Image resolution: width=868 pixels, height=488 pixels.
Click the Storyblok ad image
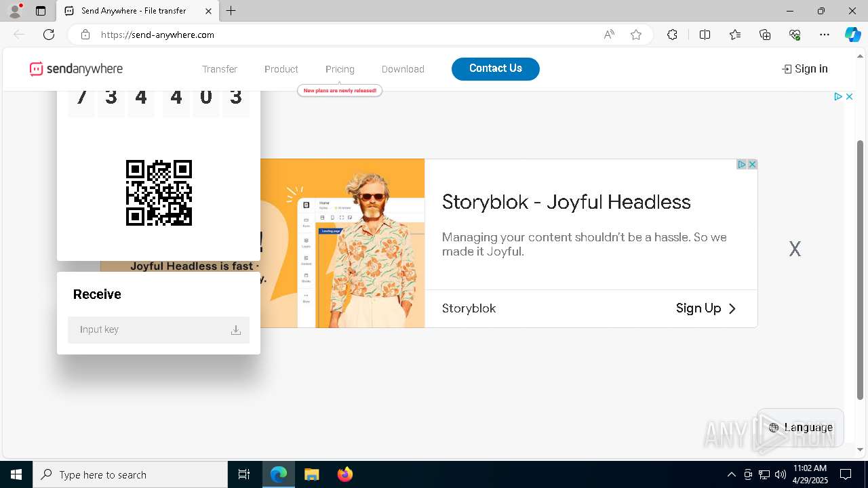coord(342,243)
